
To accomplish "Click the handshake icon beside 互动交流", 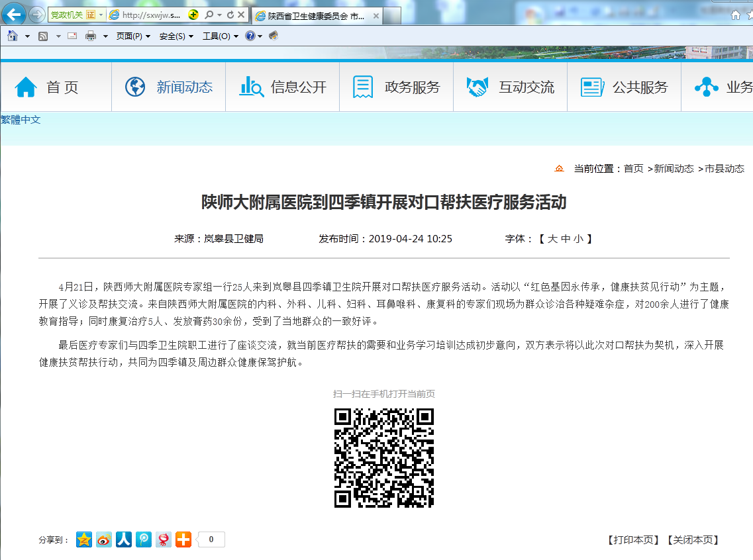I will click(x=477, y=87).
